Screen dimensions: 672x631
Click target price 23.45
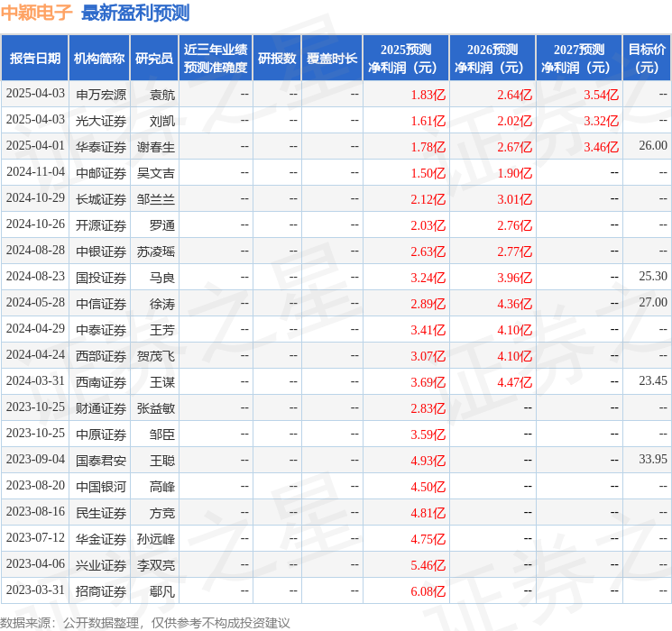[x=653, y=380]
